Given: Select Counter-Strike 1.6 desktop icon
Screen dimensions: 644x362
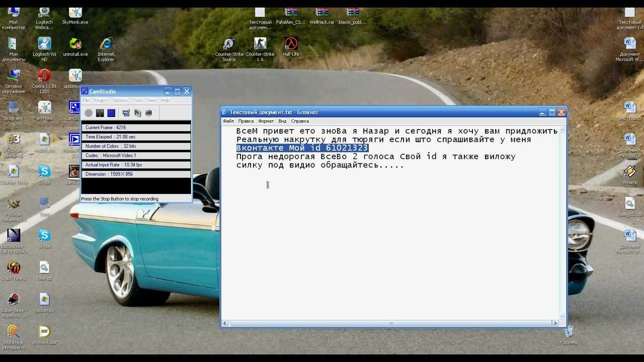Looking at the screenshot, I should pyautogui.click(x=260, y=50).
